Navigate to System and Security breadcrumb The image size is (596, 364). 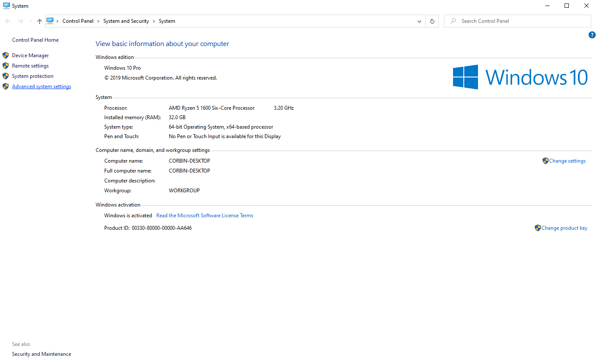[126, 21]
